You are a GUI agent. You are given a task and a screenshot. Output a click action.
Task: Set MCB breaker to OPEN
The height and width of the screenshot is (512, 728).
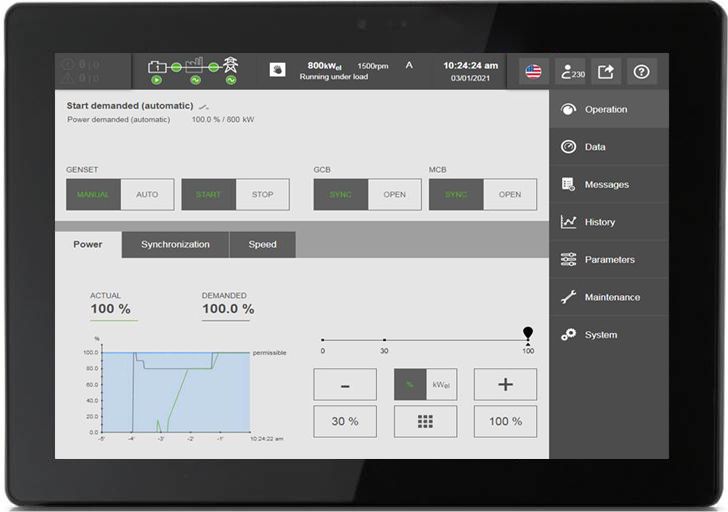tap(510, 194)
